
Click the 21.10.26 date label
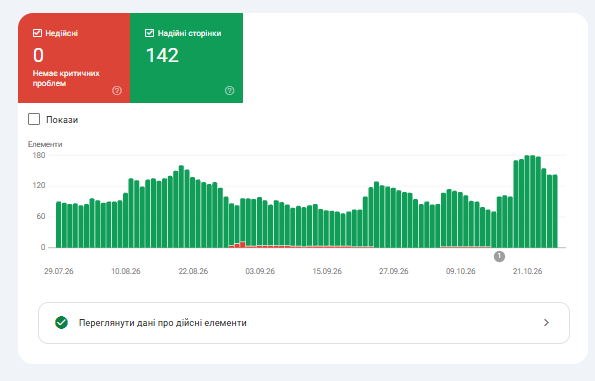coord(527,271)
